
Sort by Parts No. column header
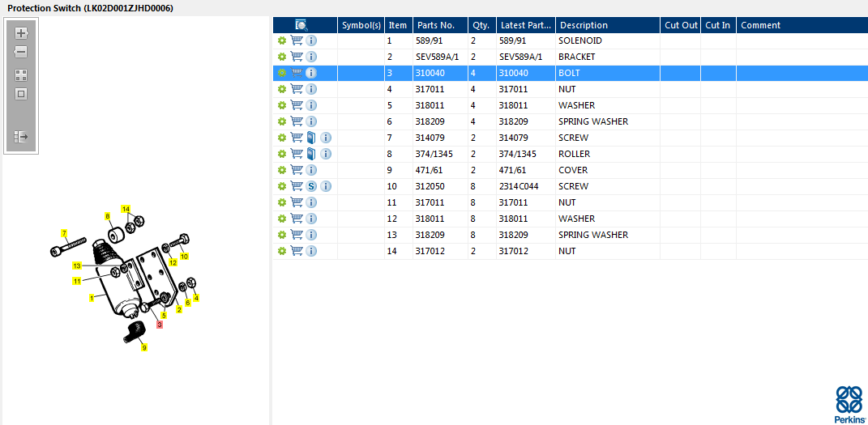[x=441, y=25]
